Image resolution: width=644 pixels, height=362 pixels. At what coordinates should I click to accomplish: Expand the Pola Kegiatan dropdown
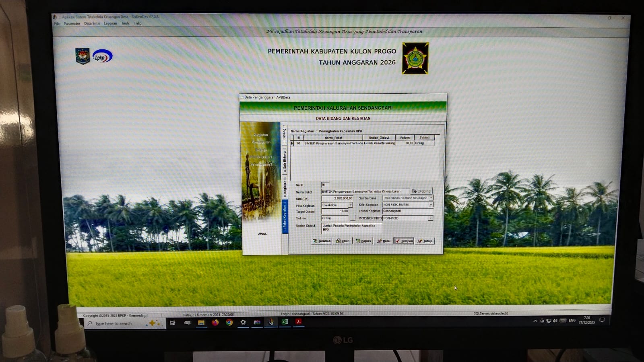point(350,205)
